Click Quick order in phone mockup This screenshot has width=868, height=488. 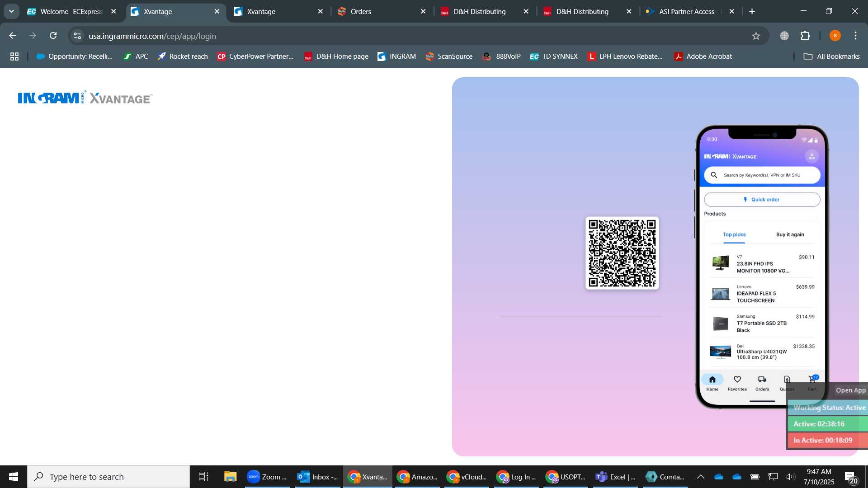click(762, 199)
